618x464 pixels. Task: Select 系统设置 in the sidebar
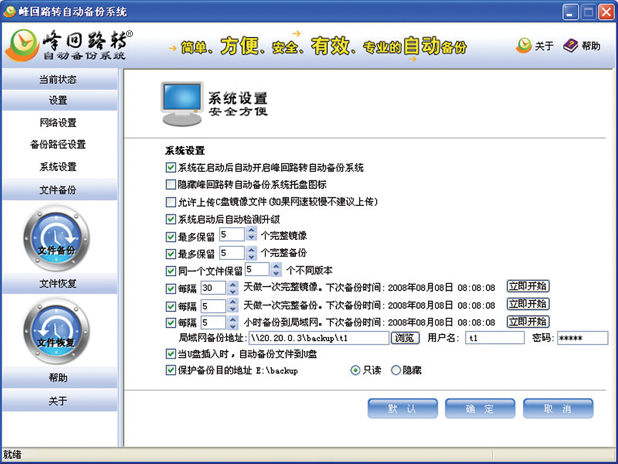[58, 167]
